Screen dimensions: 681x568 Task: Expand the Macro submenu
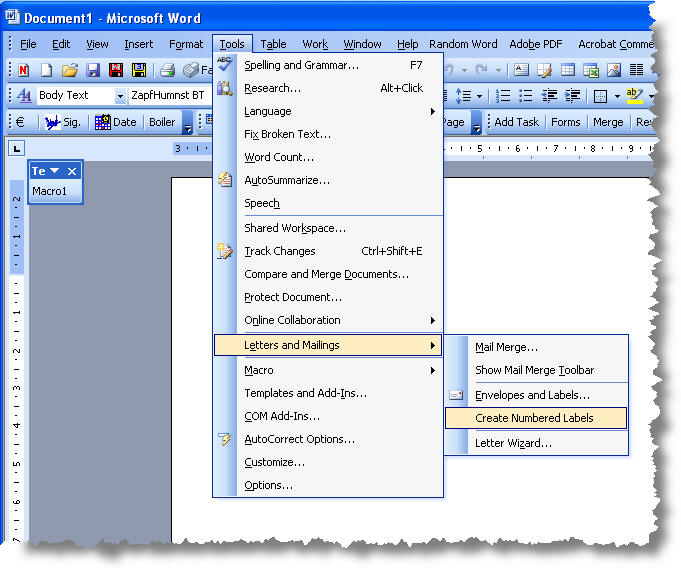pos(328,370)
